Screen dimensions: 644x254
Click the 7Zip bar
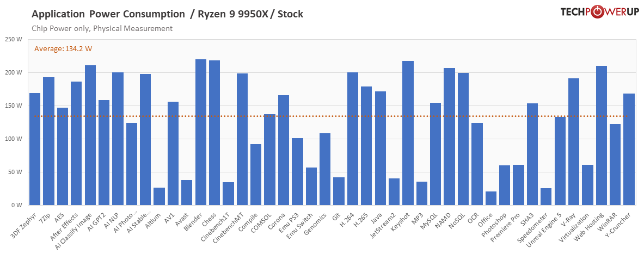pos(48,141)
